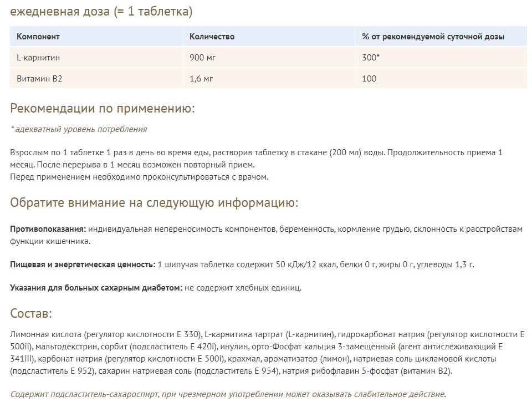Click the heading 'ежедневная доза (= 1 таблетка)'

click(x=101, y=11)
